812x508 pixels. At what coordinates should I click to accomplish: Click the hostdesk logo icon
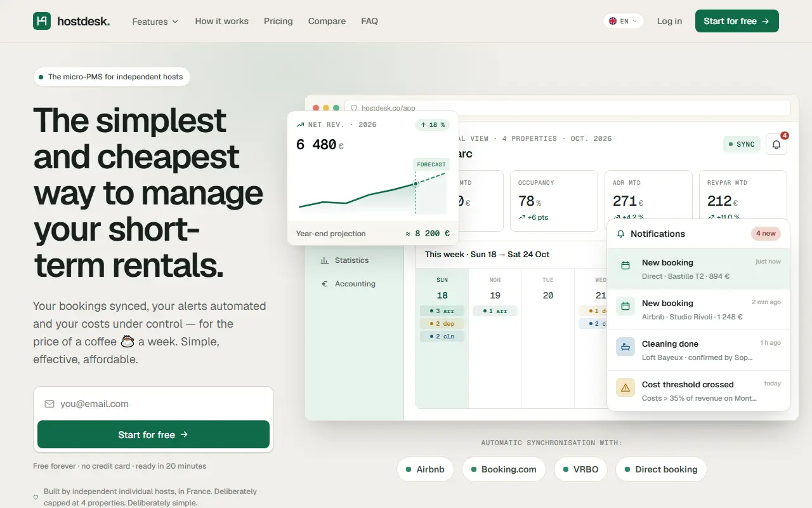[41, 21]
